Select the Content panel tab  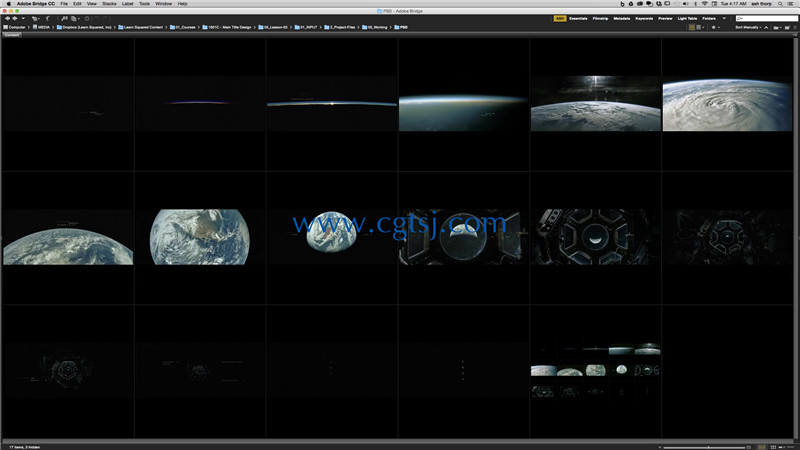coord(11,35)
